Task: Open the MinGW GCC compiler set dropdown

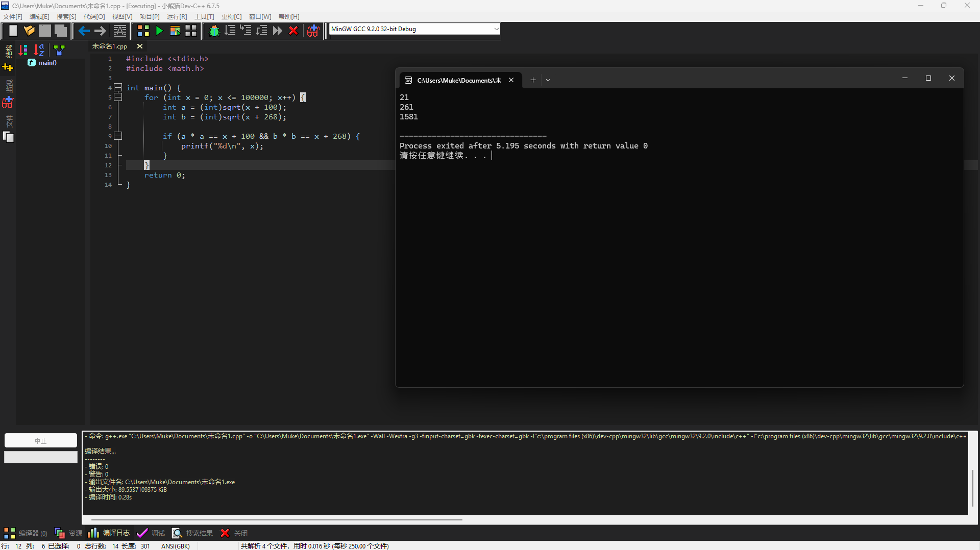Action: point(414,29)
